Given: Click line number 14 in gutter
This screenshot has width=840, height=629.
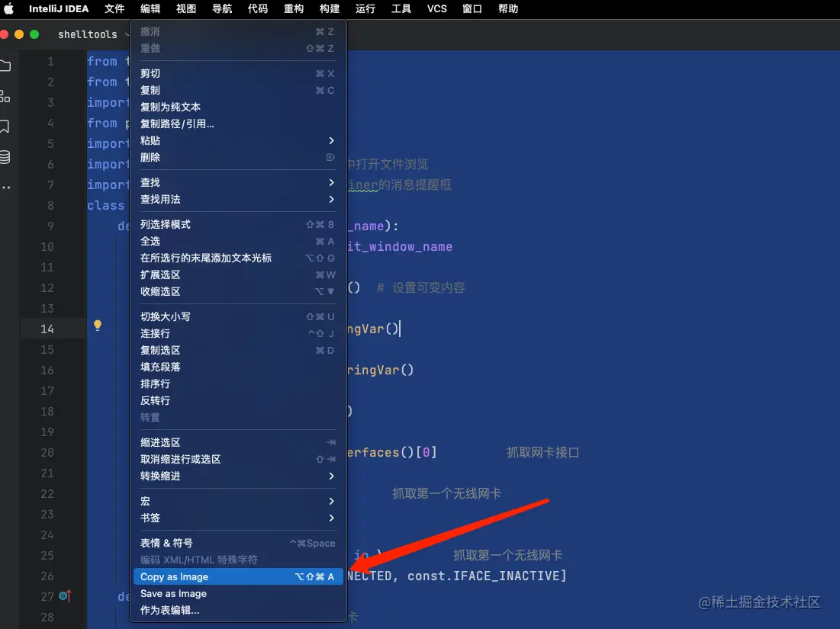Looking at the screenshot, I should tap(47, 329).
